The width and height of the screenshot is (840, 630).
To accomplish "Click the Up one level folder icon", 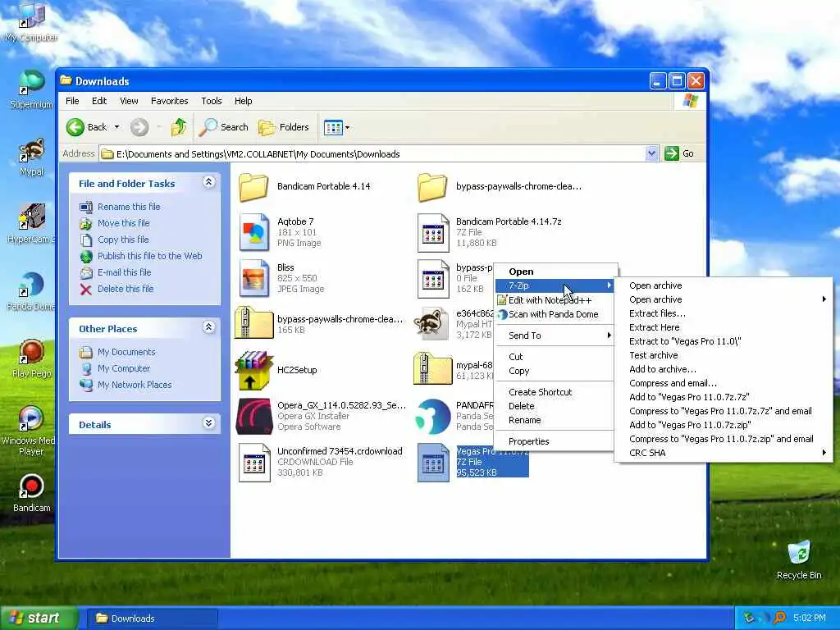I will (x=178, y=127).
